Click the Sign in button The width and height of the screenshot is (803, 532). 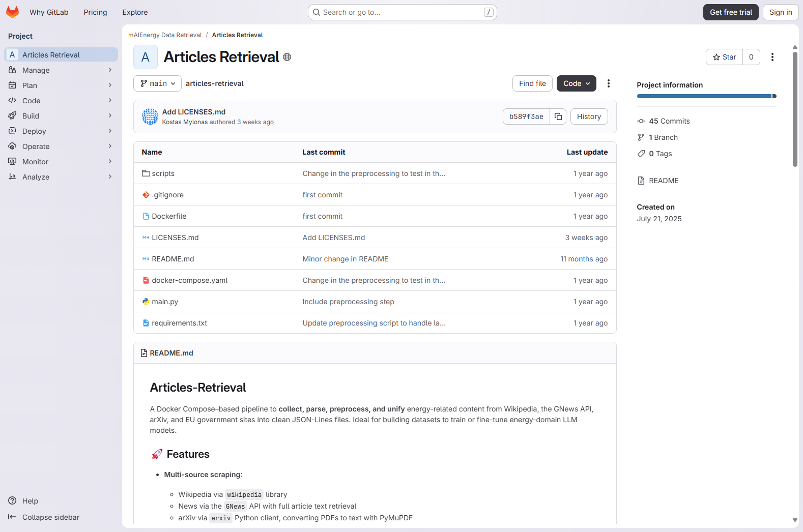point(781,12)
